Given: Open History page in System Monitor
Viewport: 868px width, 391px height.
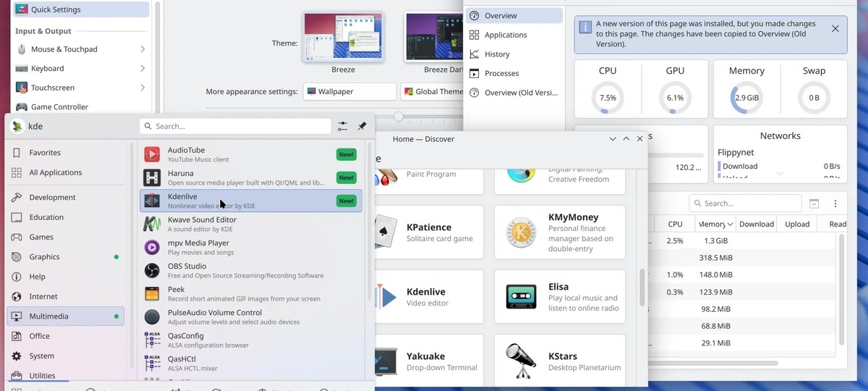Looking at the screenshot, I should point(514,54).
